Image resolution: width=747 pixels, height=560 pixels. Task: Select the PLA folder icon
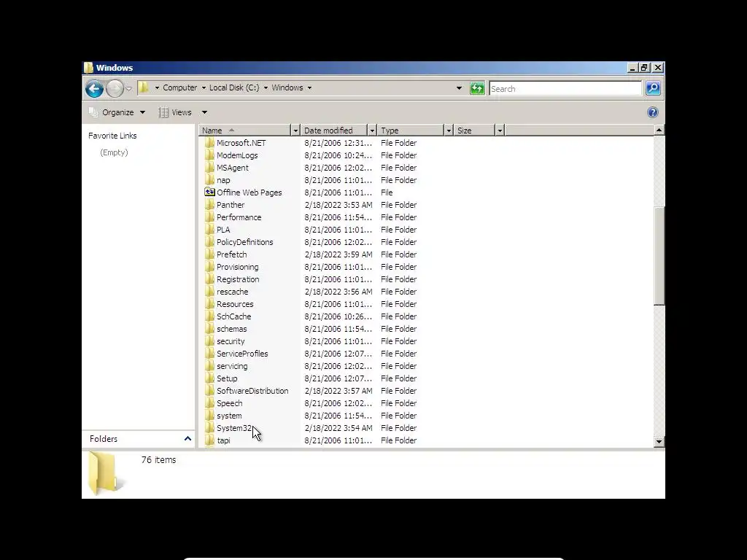tap(209, 230)
